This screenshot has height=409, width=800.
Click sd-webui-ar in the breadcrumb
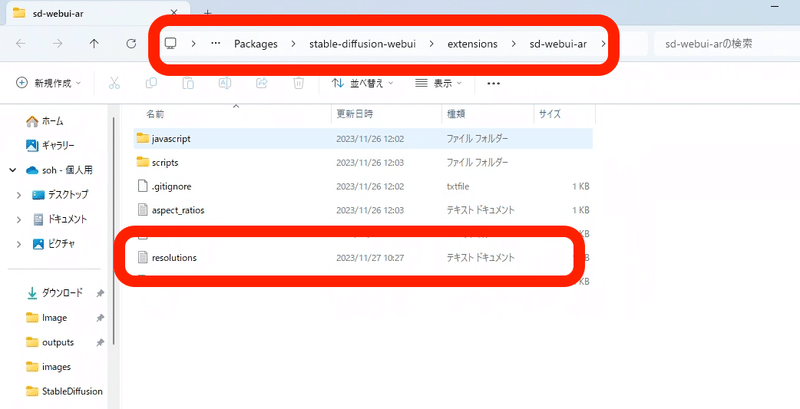(x=558, y=44)
